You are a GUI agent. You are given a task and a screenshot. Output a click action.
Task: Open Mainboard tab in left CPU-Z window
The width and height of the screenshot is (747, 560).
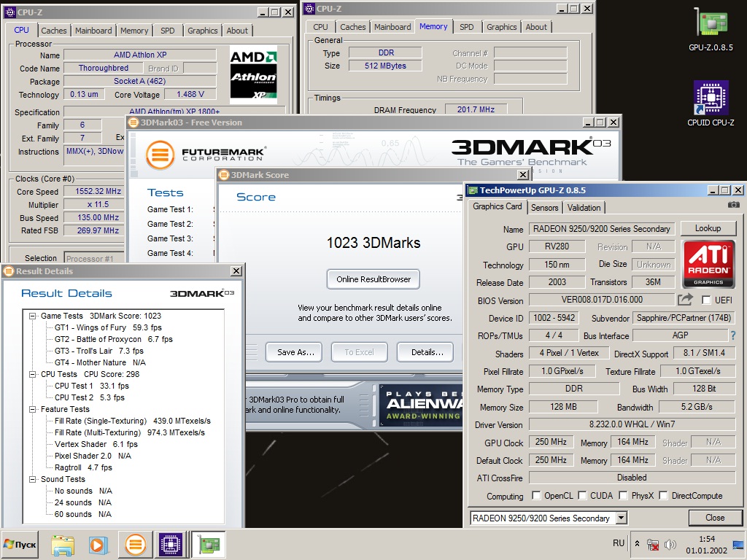(93, 31)
